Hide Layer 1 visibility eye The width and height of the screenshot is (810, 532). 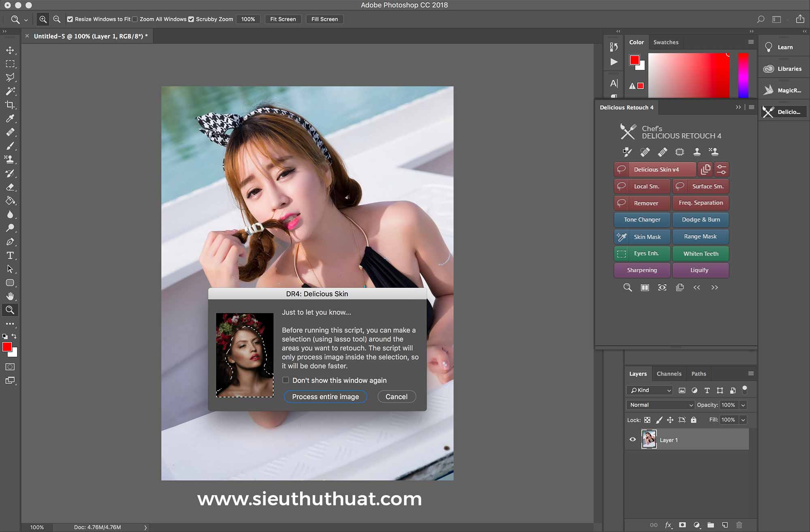(633, 439)
